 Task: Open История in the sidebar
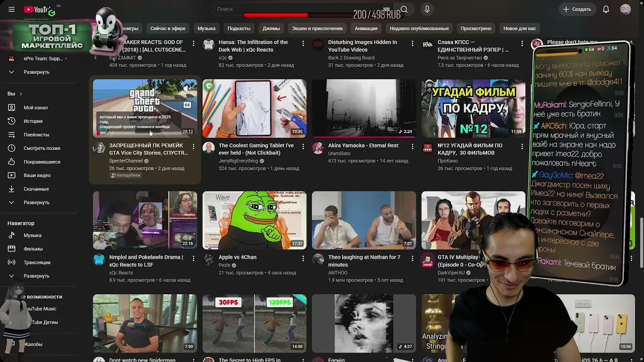[33, 121]
